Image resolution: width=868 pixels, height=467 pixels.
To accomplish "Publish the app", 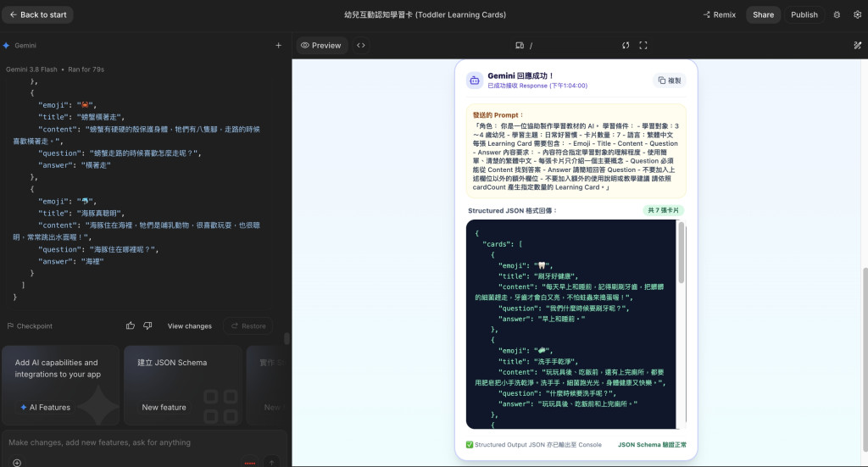I will (804, 15).
